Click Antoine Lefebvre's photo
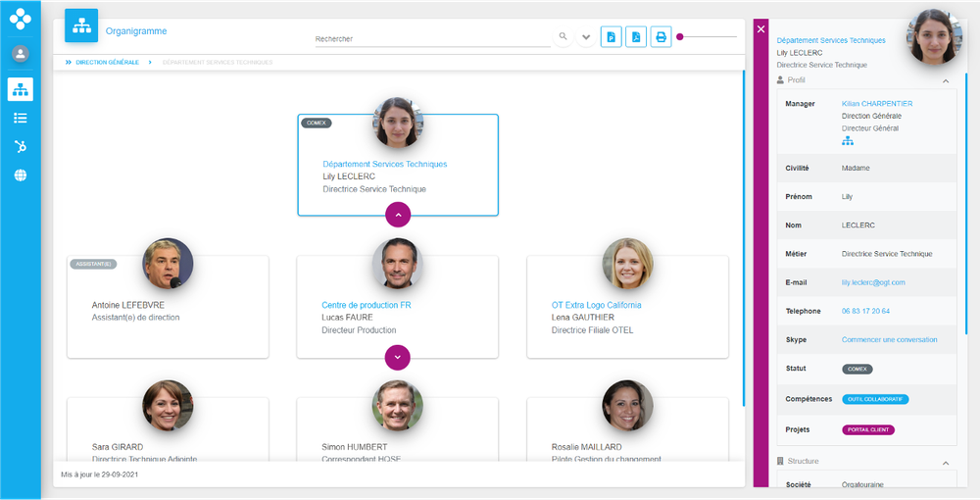The image size is (980, 500). point(168,263)
